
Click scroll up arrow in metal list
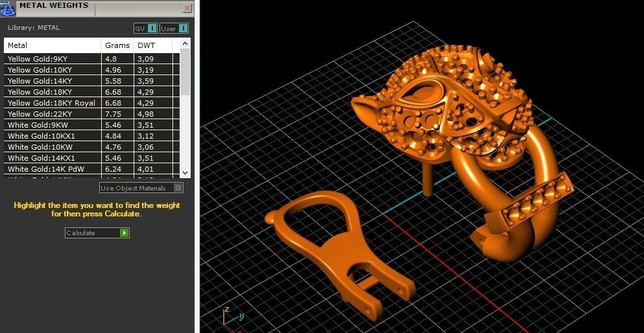[185, 43]
